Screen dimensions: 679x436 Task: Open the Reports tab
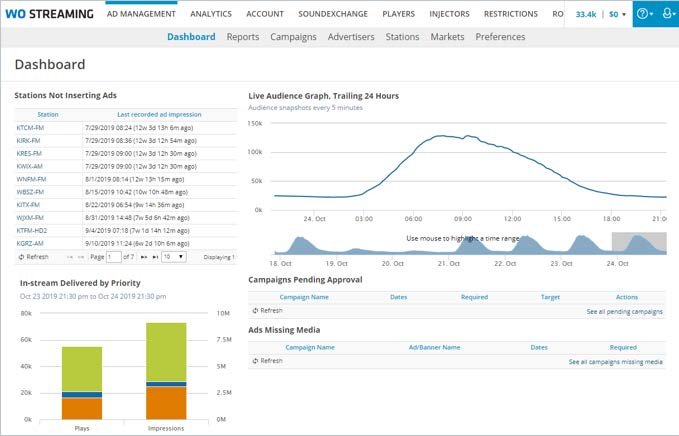coord(243,37)
